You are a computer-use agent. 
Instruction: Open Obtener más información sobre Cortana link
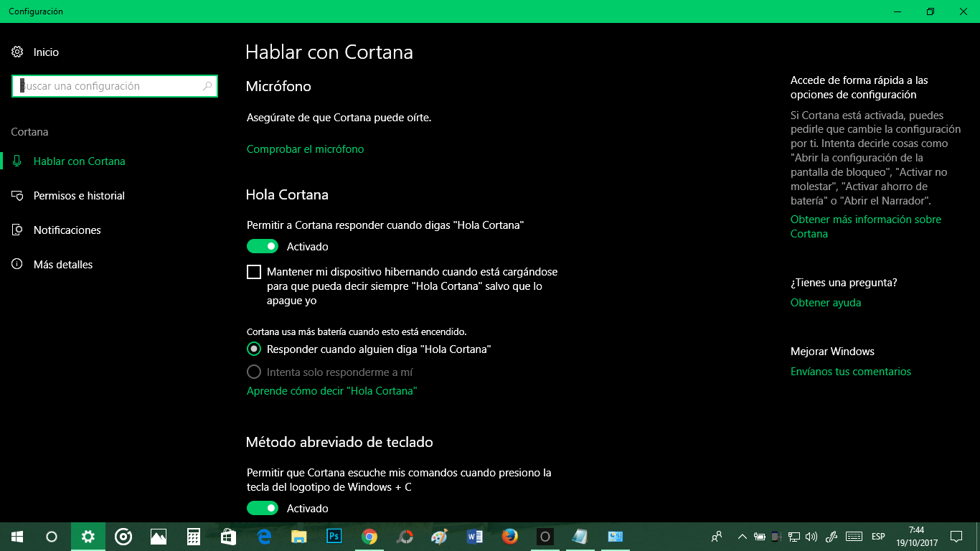[866, 227]
